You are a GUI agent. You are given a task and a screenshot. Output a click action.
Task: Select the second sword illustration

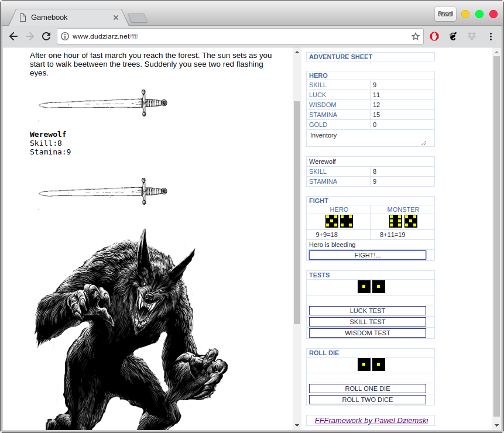[102, 190]
